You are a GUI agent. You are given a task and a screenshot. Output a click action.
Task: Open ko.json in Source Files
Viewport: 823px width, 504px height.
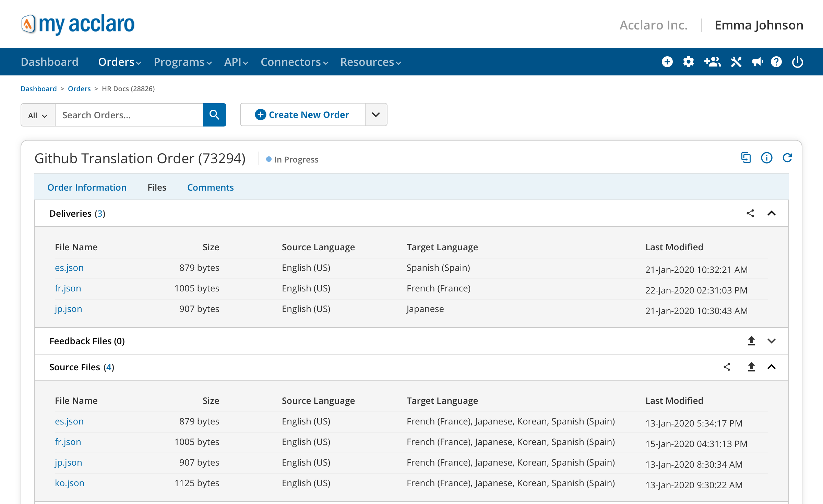click(70, 483)
